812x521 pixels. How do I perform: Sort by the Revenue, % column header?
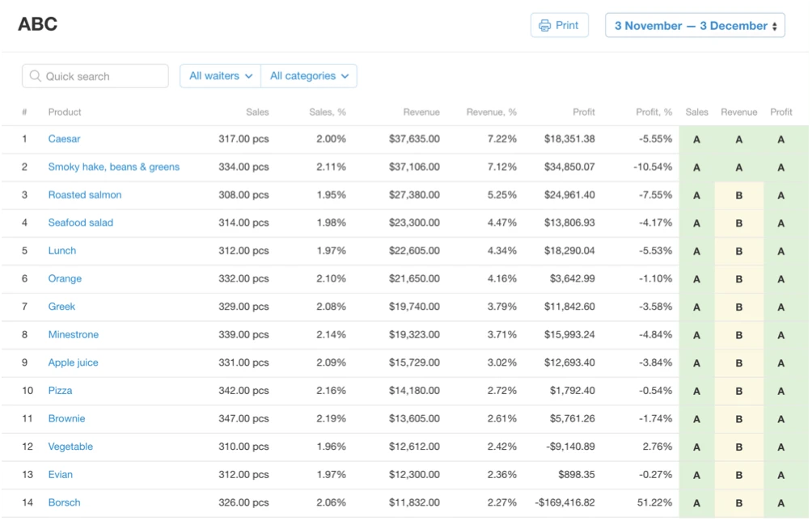492,112
